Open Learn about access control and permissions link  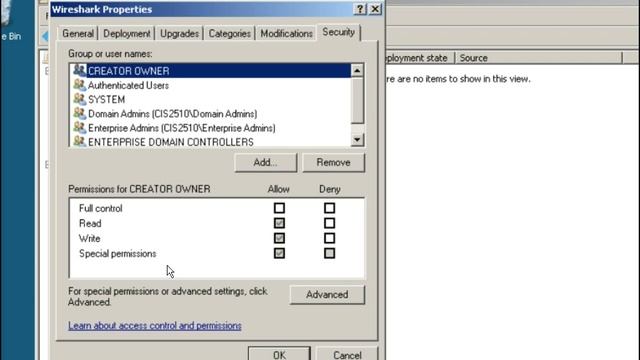click(x=155, y=326)
